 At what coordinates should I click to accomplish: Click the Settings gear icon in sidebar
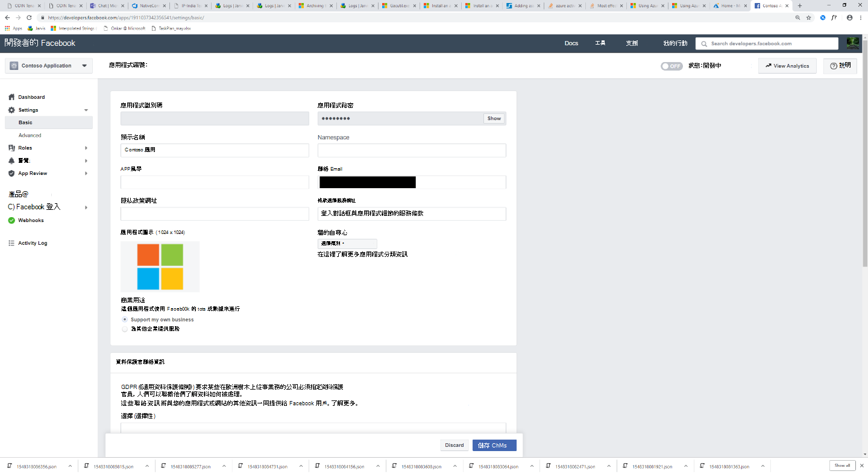tap(11, 110)
